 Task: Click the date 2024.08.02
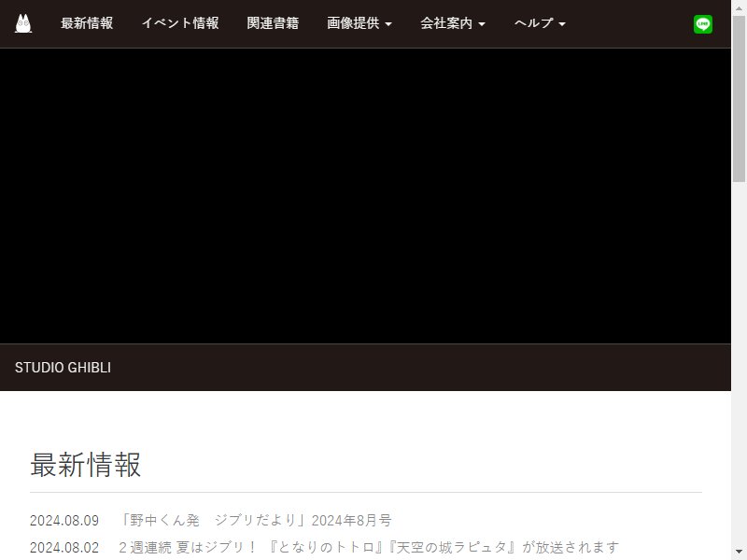(x=64, y=548)
